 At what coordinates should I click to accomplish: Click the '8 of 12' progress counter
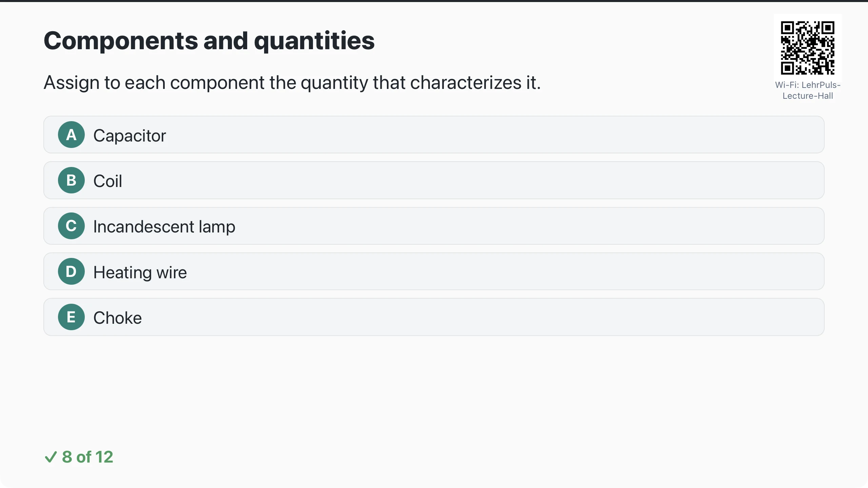pyautogui.click(x=87, y=457)
